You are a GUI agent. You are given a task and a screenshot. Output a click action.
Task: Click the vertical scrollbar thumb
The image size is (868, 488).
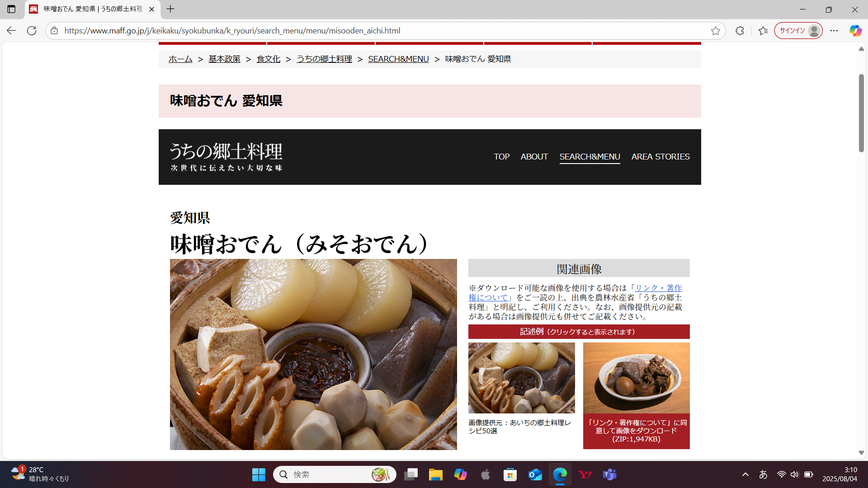[861, 113]
